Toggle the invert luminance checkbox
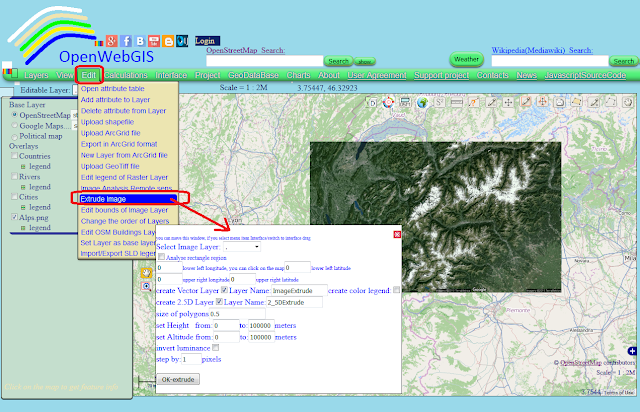Viewport: 640px width, 412px height. coord(216,347)
